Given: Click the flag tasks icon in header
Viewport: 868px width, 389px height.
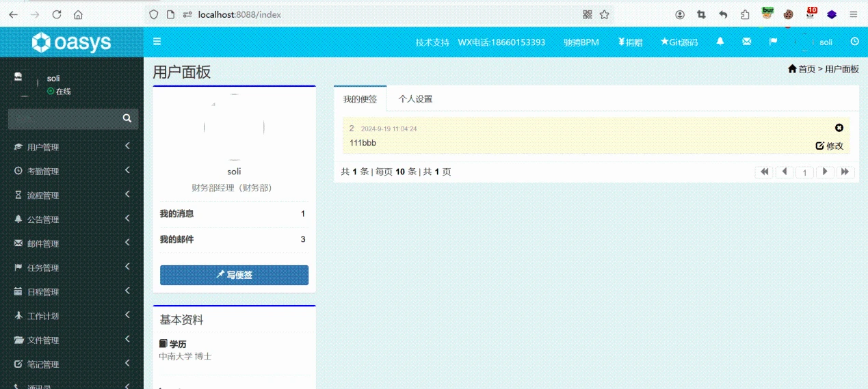Looking at the screenshot, I should [x=773, y=42].
